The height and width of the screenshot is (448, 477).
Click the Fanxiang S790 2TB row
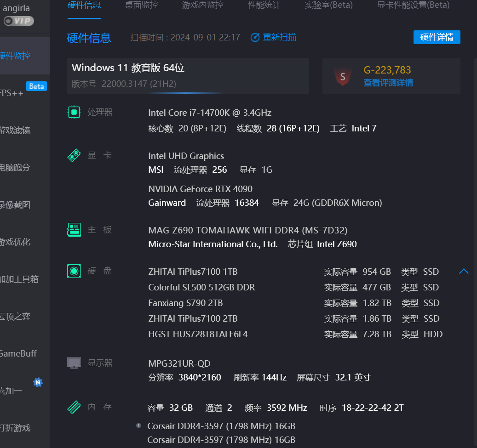293,303
